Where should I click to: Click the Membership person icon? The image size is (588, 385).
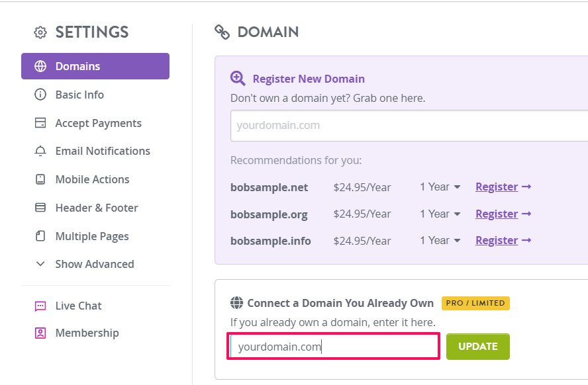(40, 333)
